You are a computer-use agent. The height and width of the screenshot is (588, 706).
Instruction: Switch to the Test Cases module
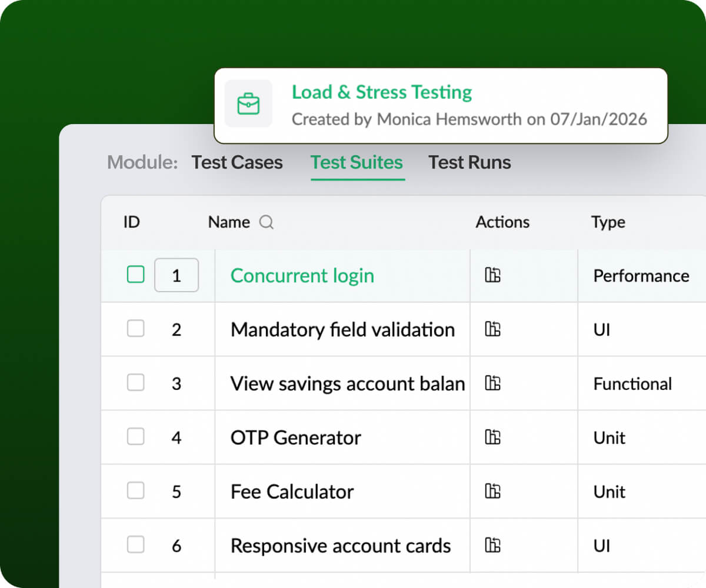[237, 162]
